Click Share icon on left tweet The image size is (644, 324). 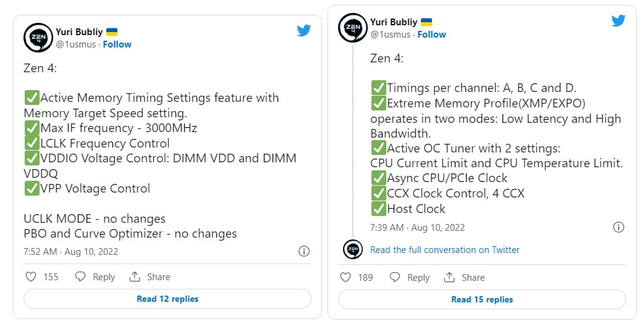135,277
